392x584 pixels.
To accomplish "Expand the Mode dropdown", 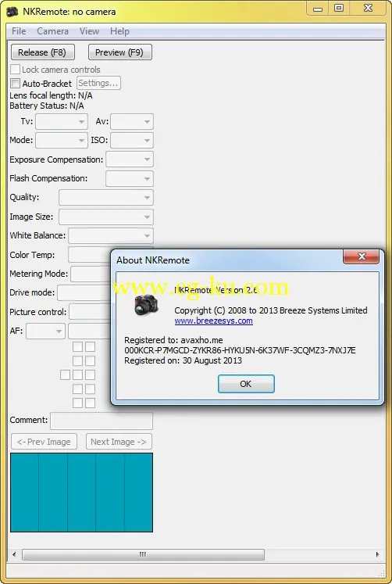I will [x=62, y=141].
